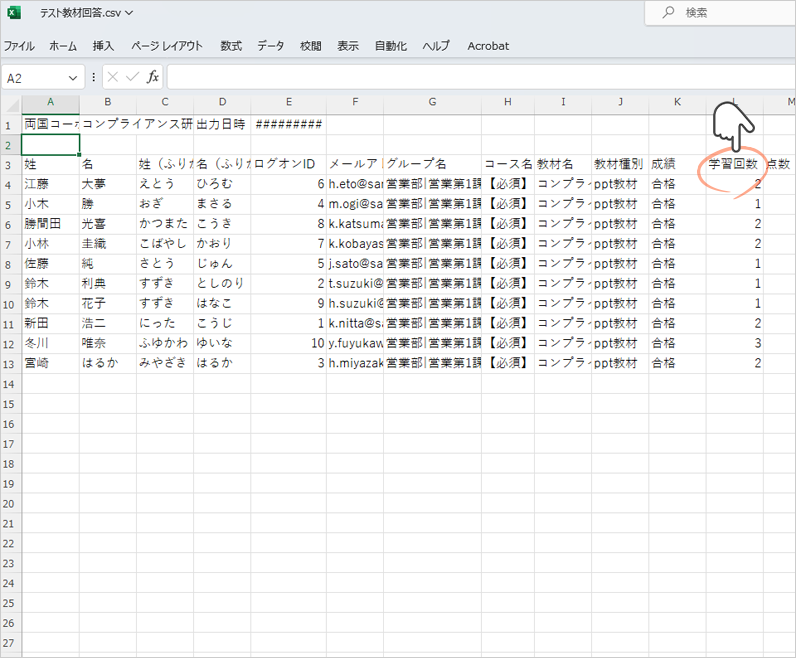The image size is (796, 658).
Task: Click the cell かつまた
Action: coord(164,224)
